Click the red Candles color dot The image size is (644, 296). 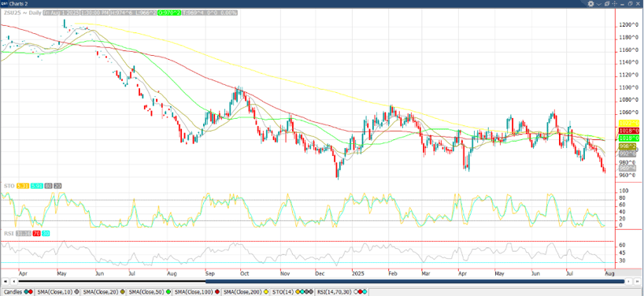[31, 292]
